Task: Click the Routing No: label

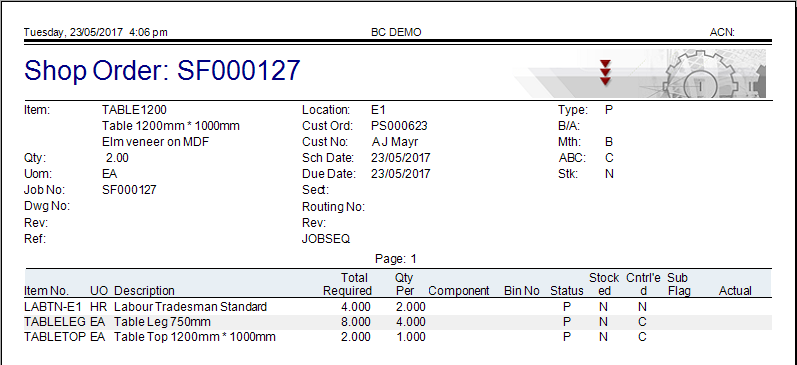Action: [x=333, y=207]
